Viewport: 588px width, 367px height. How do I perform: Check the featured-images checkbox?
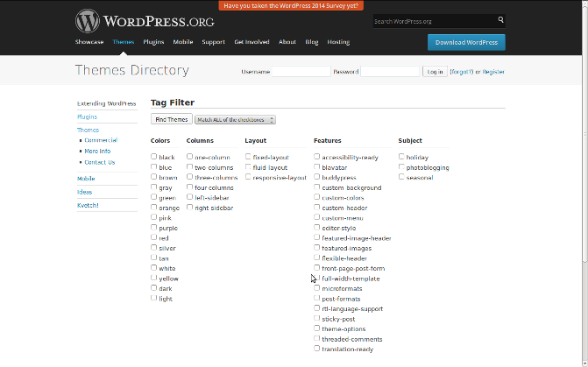coord(317,247)
